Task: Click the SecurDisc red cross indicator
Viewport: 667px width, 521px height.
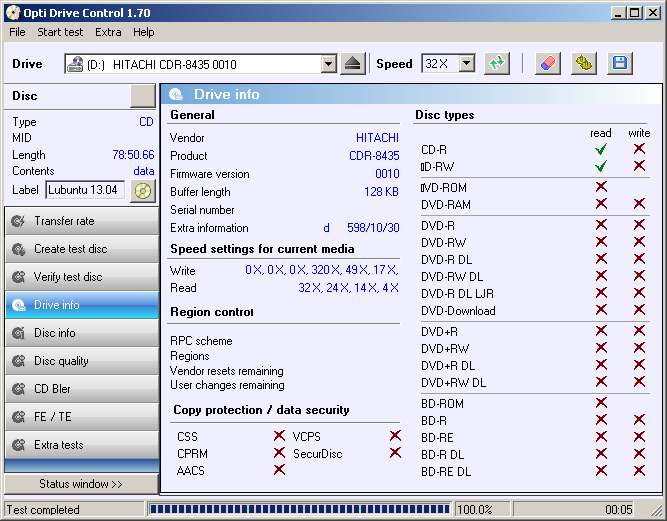Action: tap(395, 453)
